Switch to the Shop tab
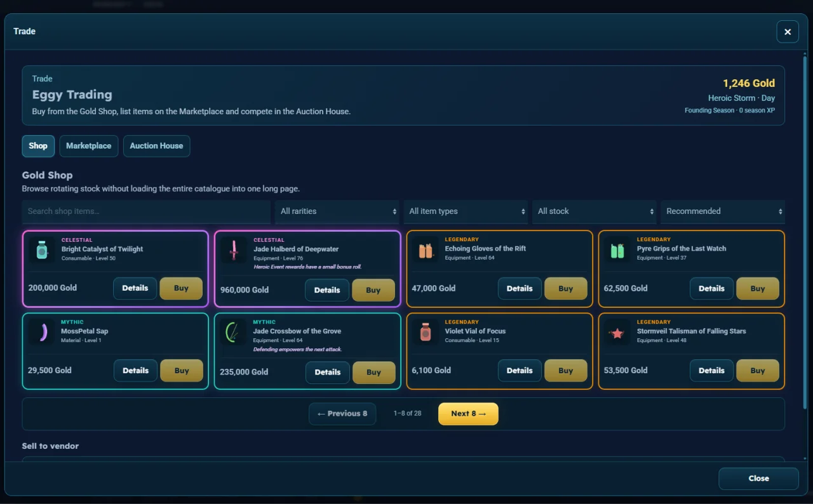Image resolution: width=813 pixels, height=504 pixels. (38, 146)
